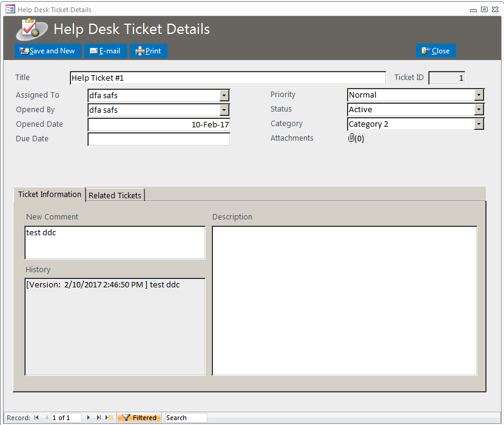The height and width of the screenshot is (425, 504).
Task: Click the Priority value 'Normal'
Action: tap(363, 95)
